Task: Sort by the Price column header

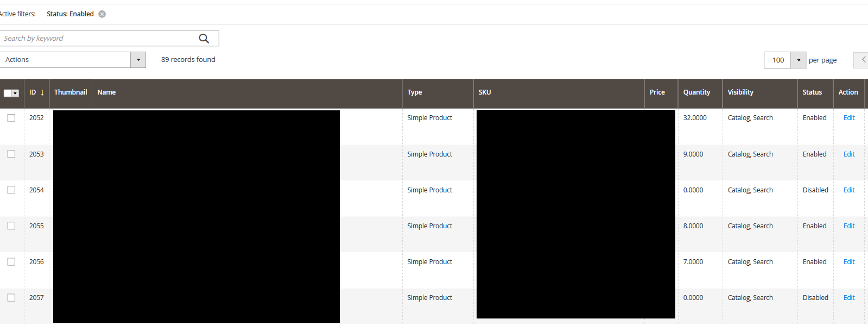Action: pyautogui.click(x=657, y=92)
